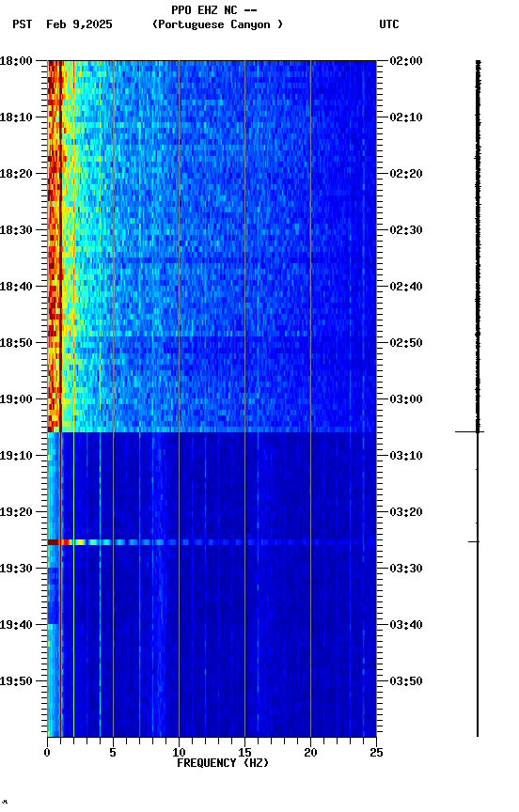
Task: Click the UTC time label '03:20'
Action: pyautogui.click(x=406, y=512)
